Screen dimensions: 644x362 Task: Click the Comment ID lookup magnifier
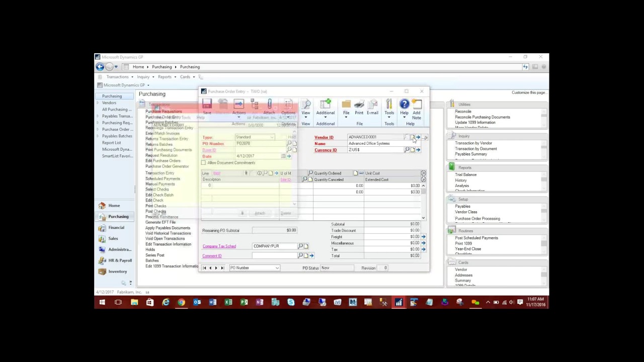point(300,255)
